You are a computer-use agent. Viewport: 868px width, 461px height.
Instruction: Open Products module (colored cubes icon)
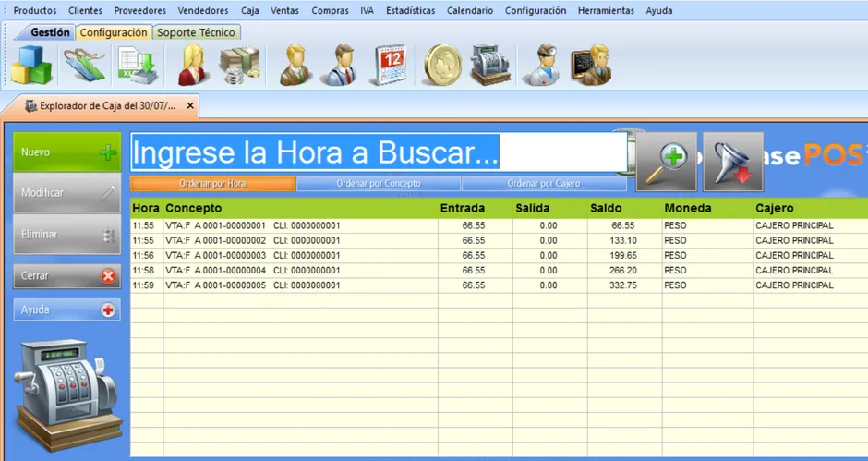pos(31,65)
